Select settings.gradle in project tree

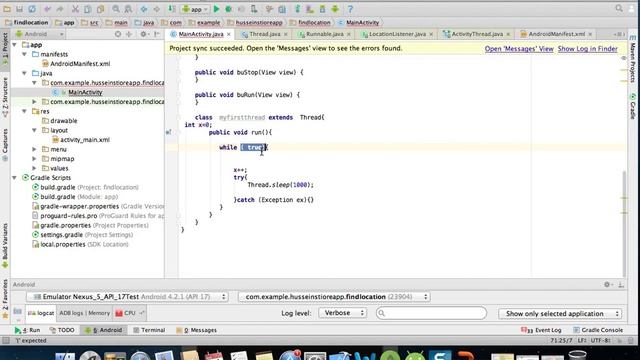(61, 235)
